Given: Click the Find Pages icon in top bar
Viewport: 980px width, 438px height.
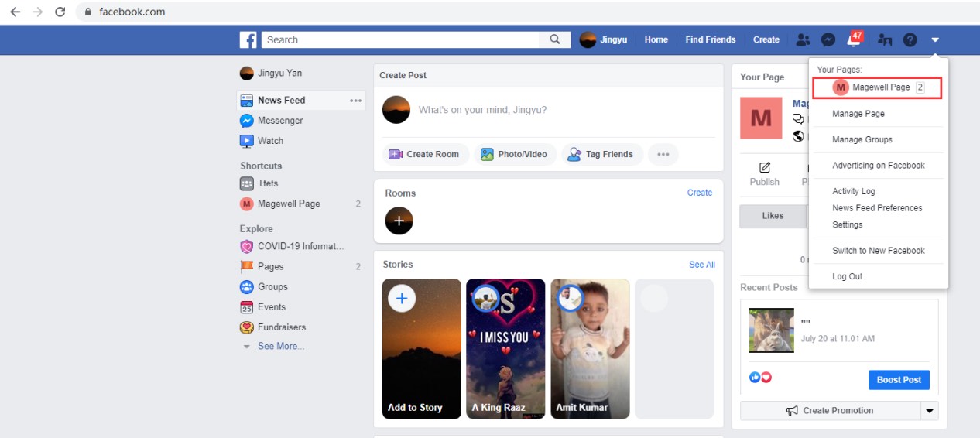Looking at the screenshot, I should point(885,39).
